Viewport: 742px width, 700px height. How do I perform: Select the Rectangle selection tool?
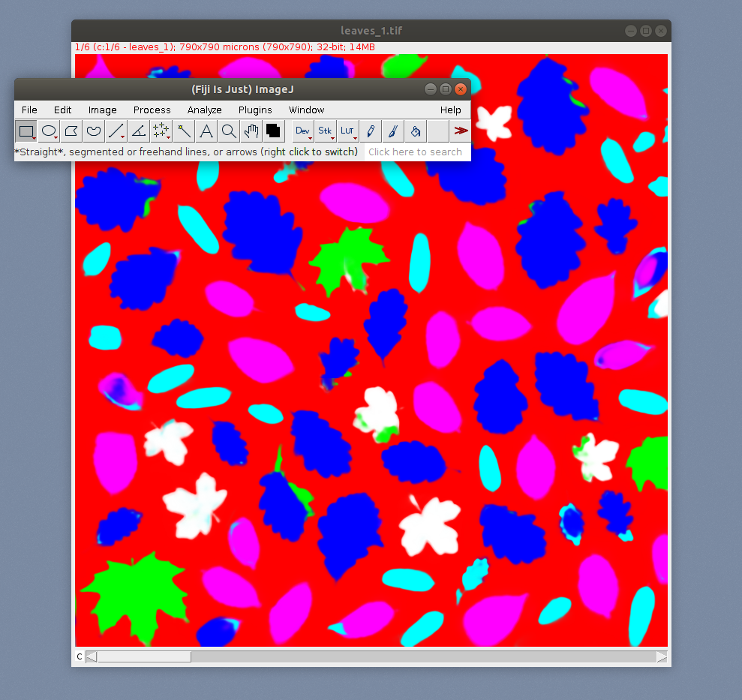click(26, 131)
